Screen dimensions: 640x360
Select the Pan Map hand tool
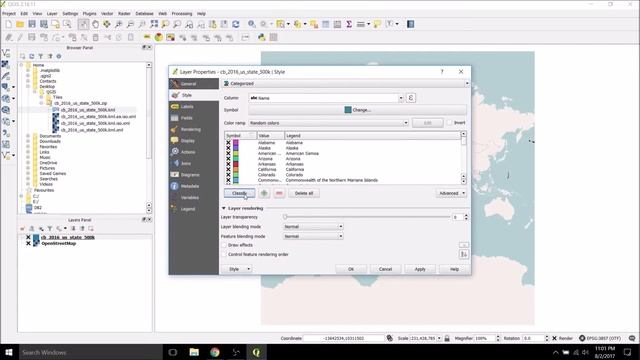(x=95, y=24)
